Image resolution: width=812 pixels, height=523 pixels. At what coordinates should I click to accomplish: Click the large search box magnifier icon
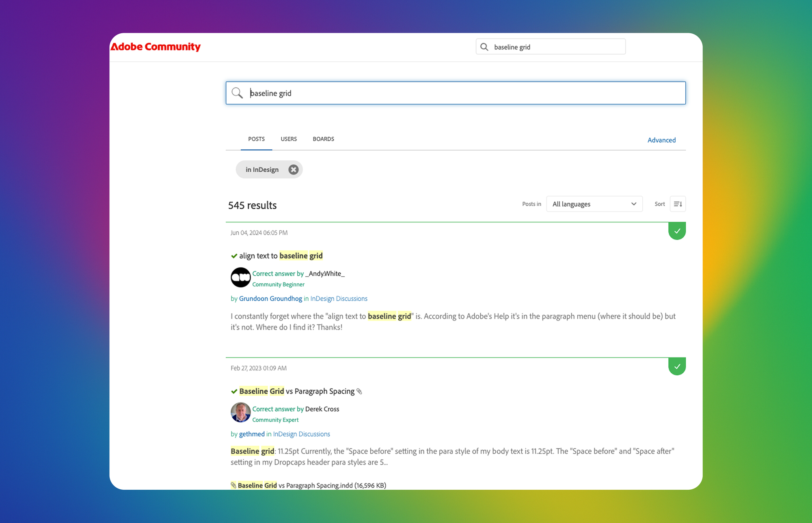(237, 93)
